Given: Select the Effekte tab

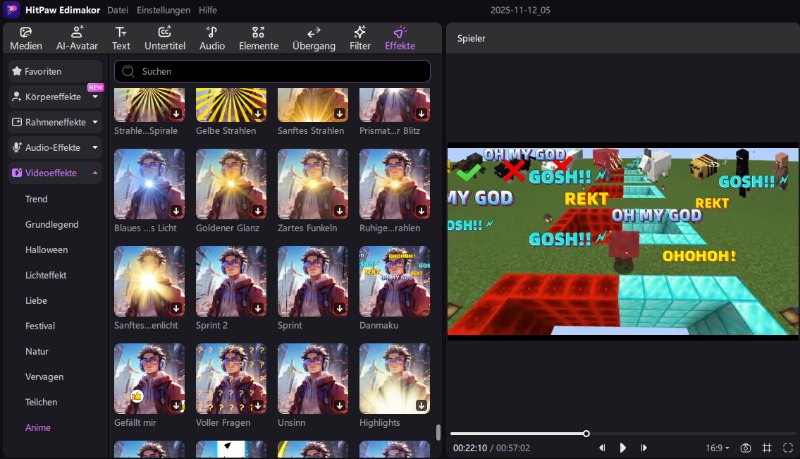Looking at the screenshot, I should click(400, 39).
